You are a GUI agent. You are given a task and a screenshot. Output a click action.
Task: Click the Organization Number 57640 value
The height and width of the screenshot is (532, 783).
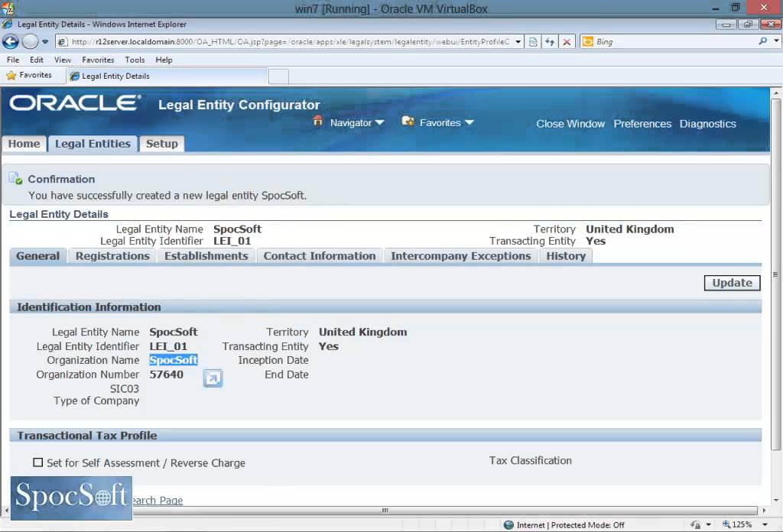(166, 375)
